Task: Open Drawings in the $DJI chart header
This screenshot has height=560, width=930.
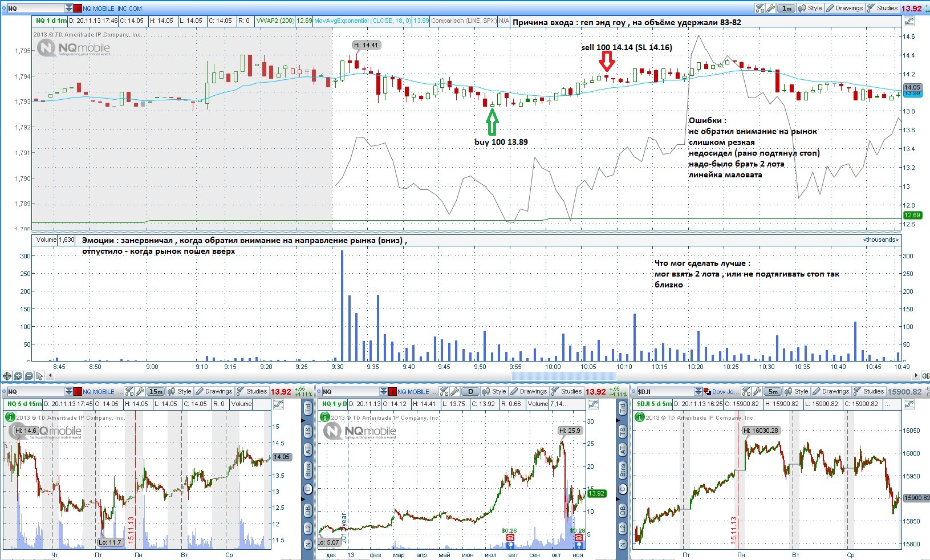Action: click(831, 391)
